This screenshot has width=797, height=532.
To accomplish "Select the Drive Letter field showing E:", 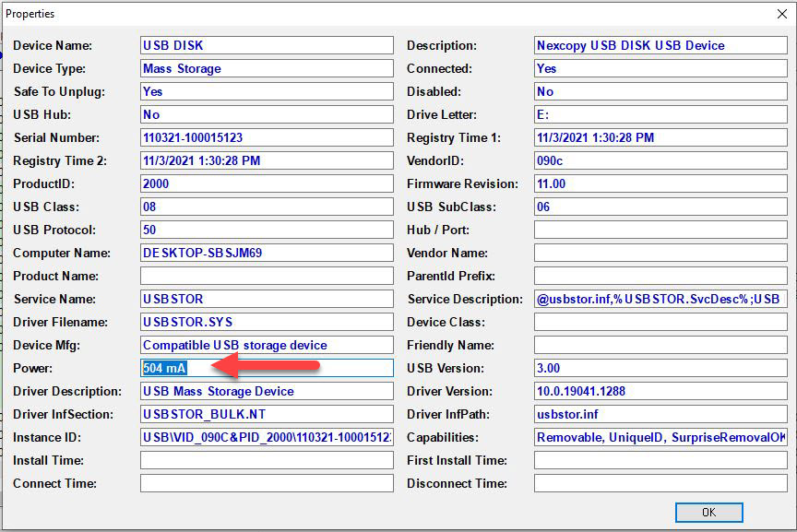I will coord(660,114).
